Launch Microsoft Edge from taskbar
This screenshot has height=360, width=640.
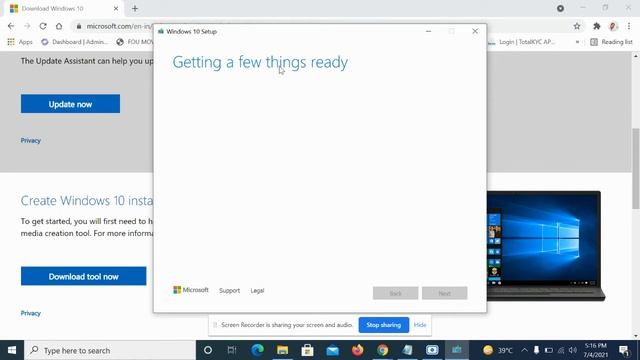point(257,350)
